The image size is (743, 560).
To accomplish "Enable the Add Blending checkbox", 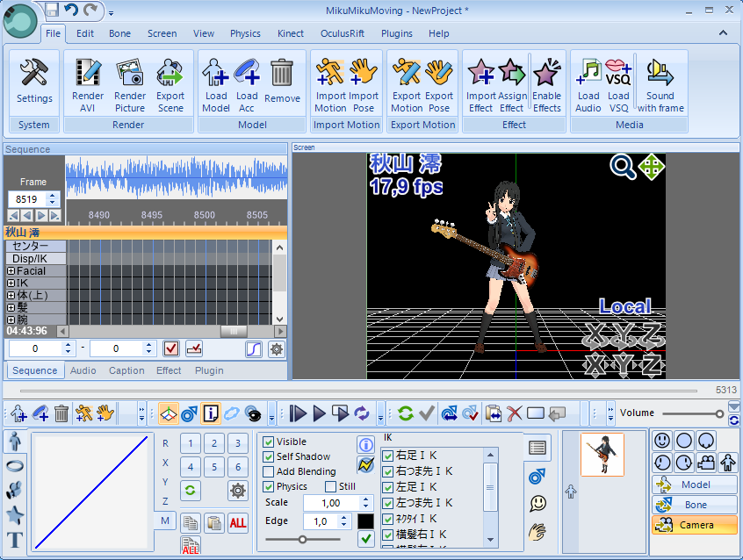I will coord(268,472).
